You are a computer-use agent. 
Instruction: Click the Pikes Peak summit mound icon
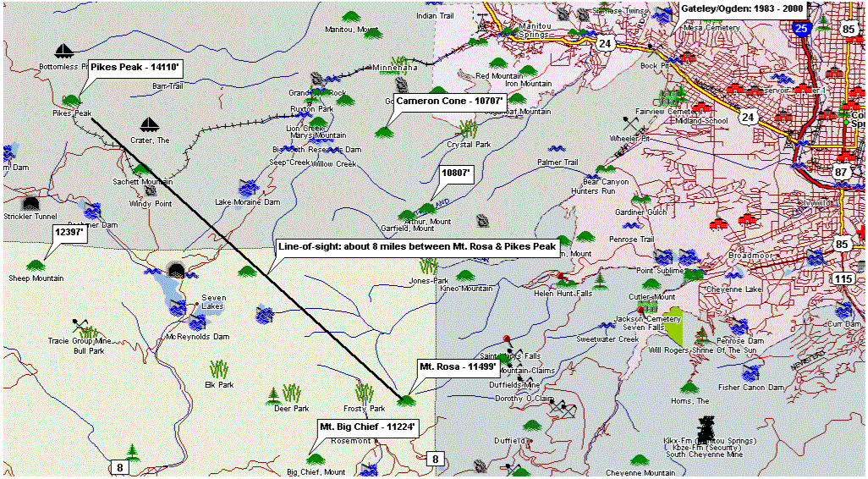71,101
